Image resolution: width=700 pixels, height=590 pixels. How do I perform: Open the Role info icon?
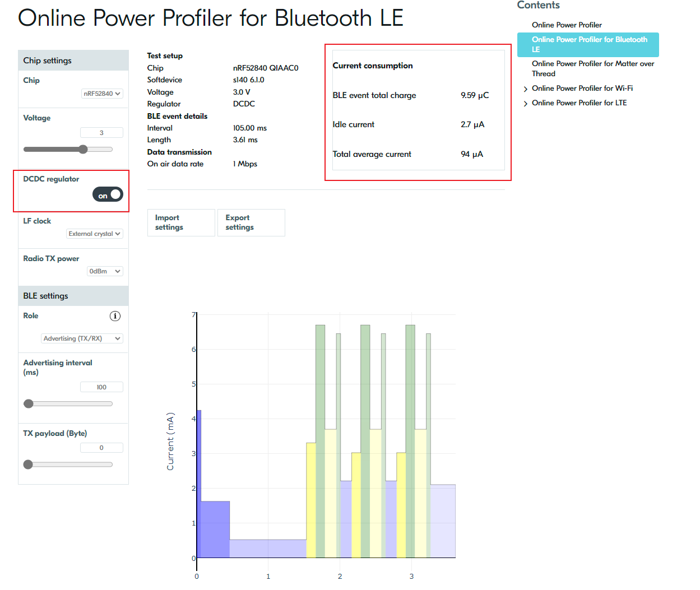(x=115, y=316)
